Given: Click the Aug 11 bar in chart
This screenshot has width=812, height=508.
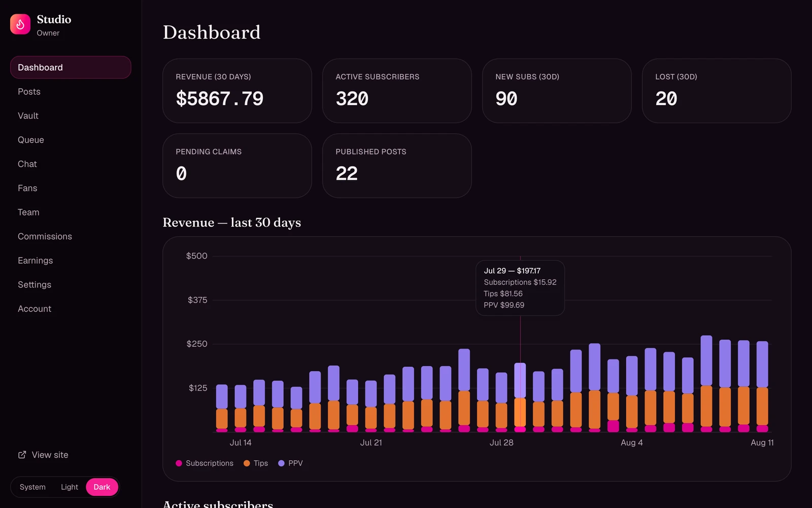Looking at the screenshot, I should click(x=762, y=387).
